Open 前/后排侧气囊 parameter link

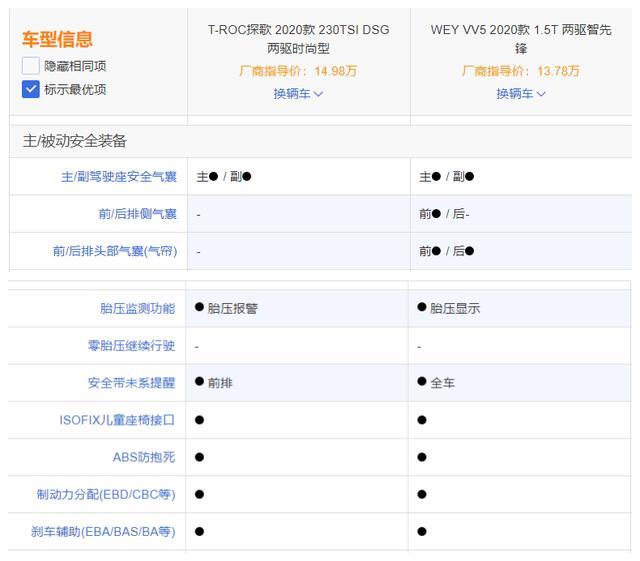[x=138, y=214]
